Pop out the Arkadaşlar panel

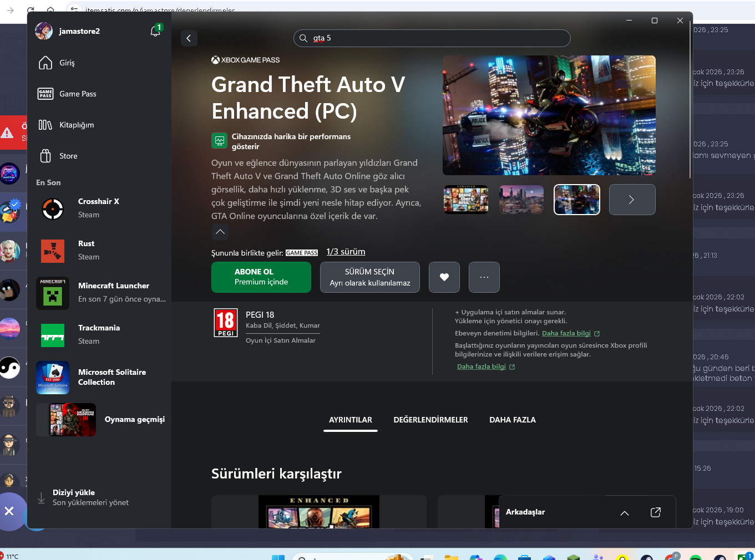[x=656, y=512]
